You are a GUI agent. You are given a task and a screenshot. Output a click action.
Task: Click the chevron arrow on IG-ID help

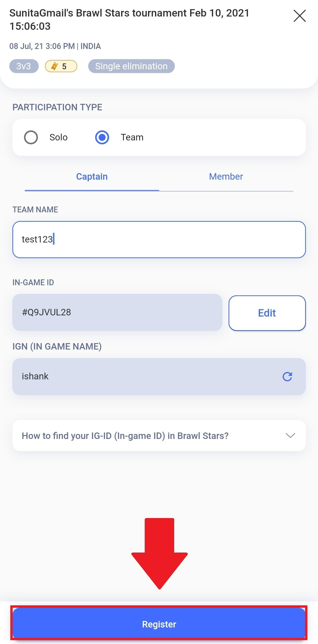290,435
